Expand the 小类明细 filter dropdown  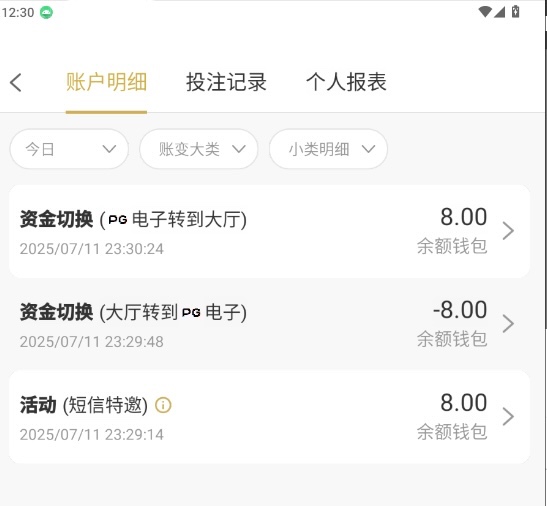tap(328, 149)
